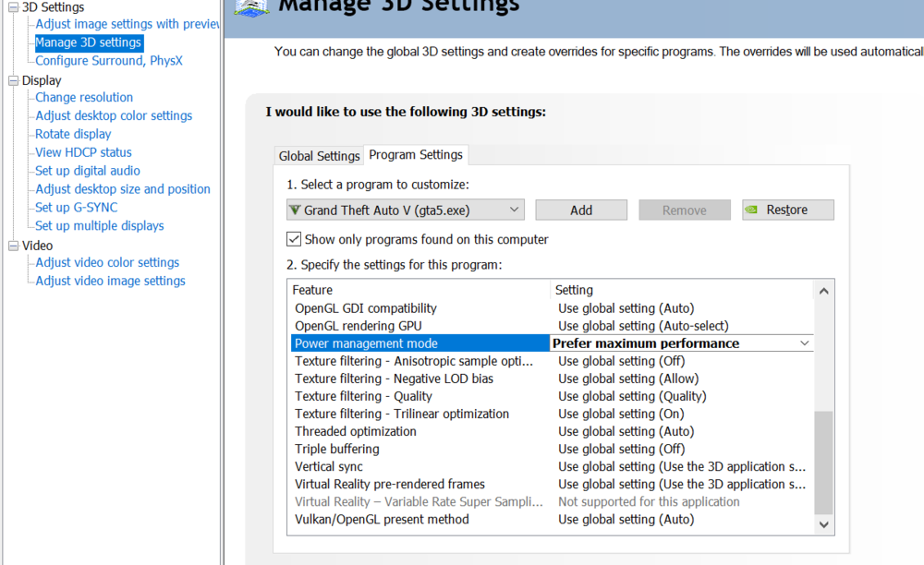The height and width of the screenshot is (565, 924).
Task: Open Change resolution page
Action: tap(84, 97)
